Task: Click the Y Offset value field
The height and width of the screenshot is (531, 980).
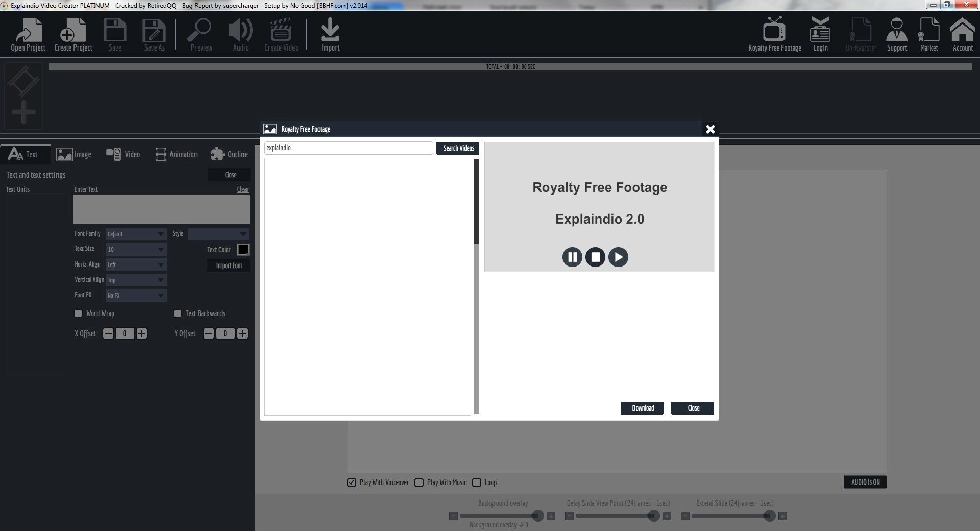Action: (226, 333)
